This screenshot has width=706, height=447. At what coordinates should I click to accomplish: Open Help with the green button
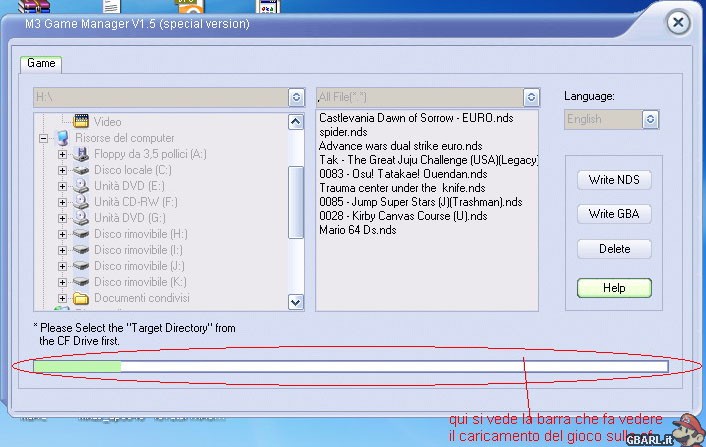click(614, 288)
